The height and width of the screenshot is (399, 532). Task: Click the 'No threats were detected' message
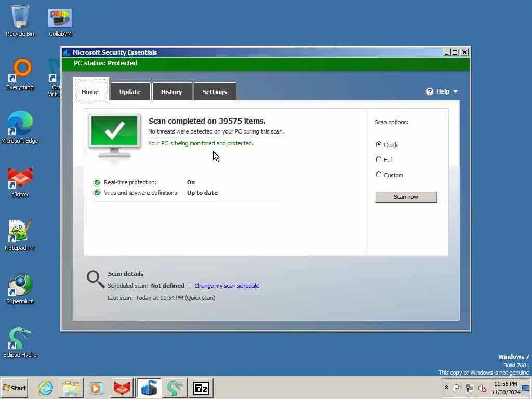tap(216, 131)
